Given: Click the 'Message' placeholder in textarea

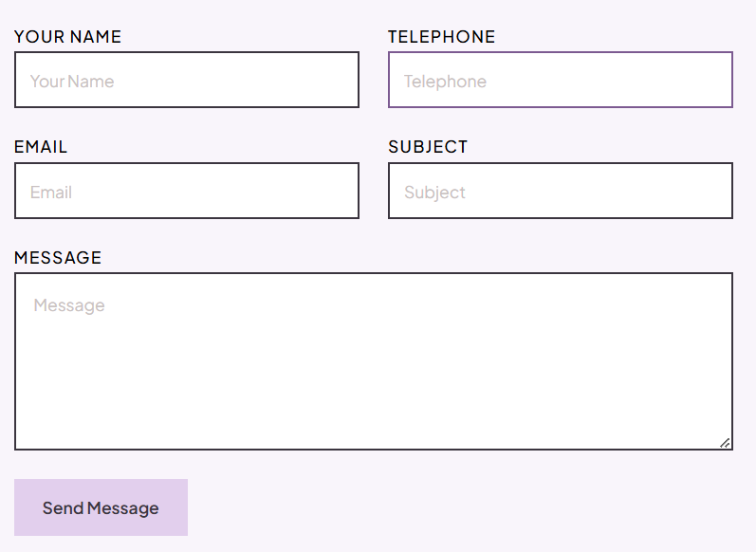Looking at the screenshot, I should click(x=69, y=305).
